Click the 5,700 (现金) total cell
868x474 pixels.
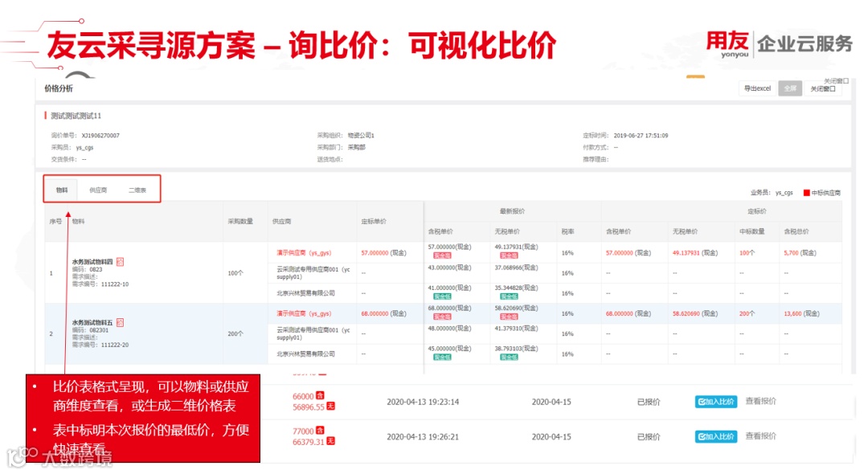(x=800, y=253)
